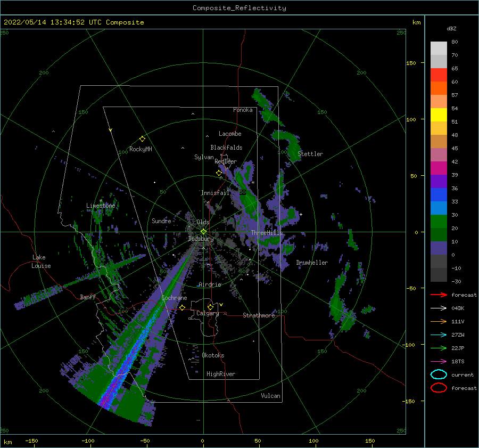The height and width of the screenshot is (448, 479).
Task: Click the yellow diamond marker below Cochrane
Action: coord(183,307)
